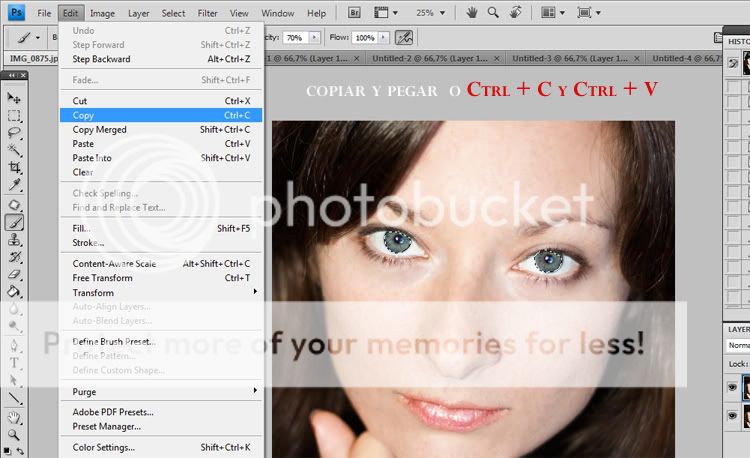Screen dimensions: 750x458
Task: Expand the Purge submenu
Action: pos(161,392)
